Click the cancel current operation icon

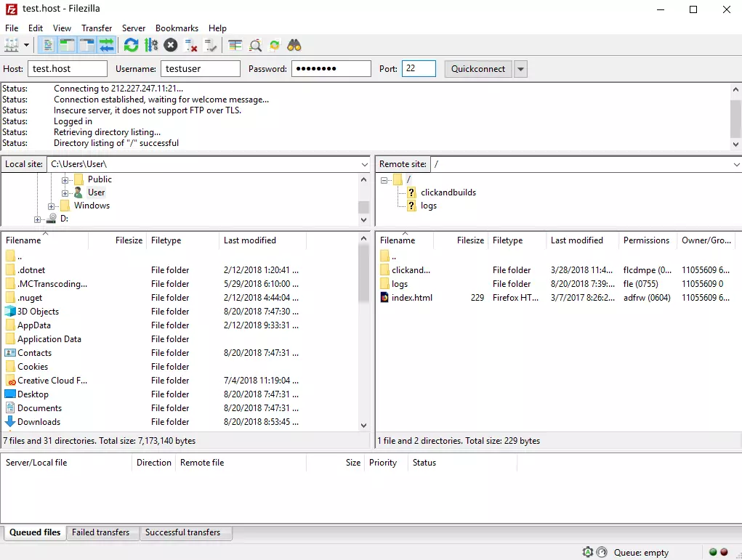point(171,45)
